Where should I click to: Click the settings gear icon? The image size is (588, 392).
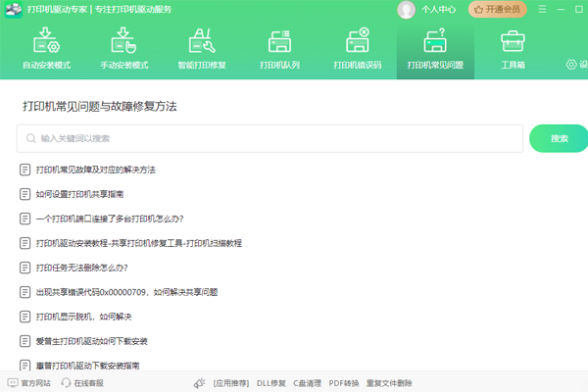[x=572, y=65]
